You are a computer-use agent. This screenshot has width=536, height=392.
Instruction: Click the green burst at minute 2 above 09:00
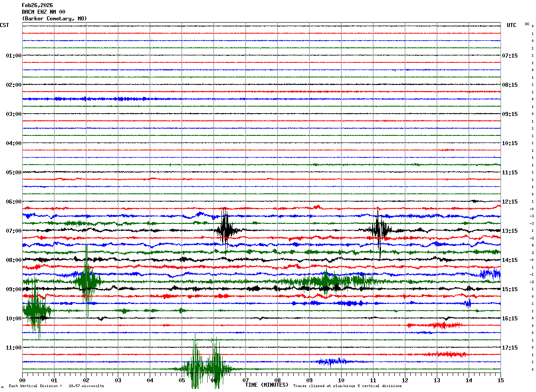click(87, 281)
